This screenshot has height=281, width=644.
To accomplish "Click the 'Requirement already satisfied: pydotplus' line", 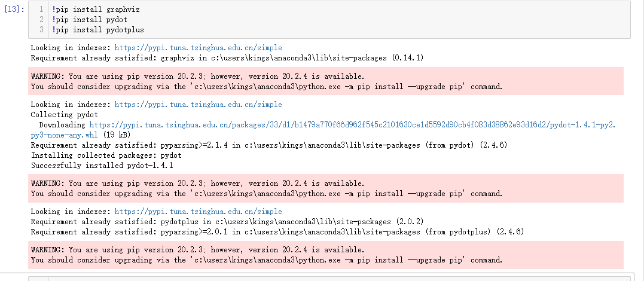I will pyautogui.click(x=227, y=222).
